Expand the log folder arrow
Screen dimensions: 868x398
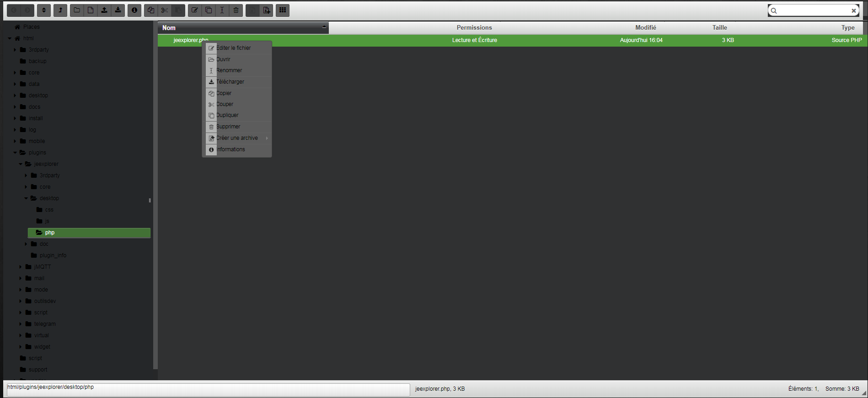point(15,130)
